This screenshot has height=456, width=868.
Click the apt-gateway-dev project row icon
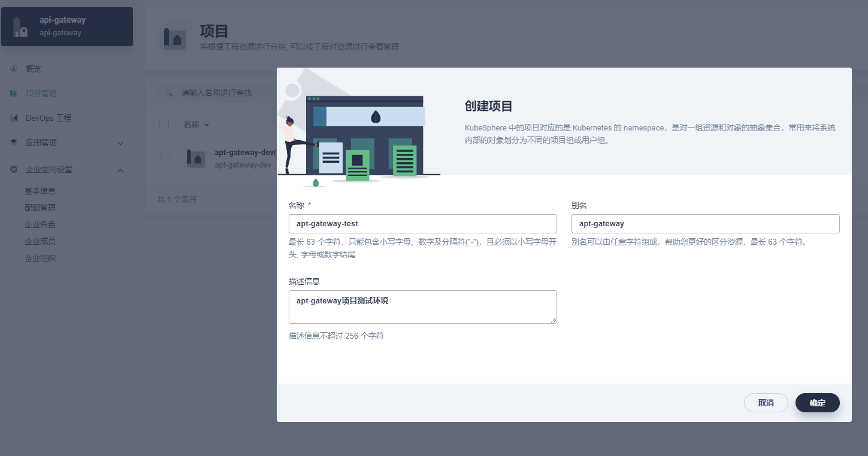pos(196,159)
